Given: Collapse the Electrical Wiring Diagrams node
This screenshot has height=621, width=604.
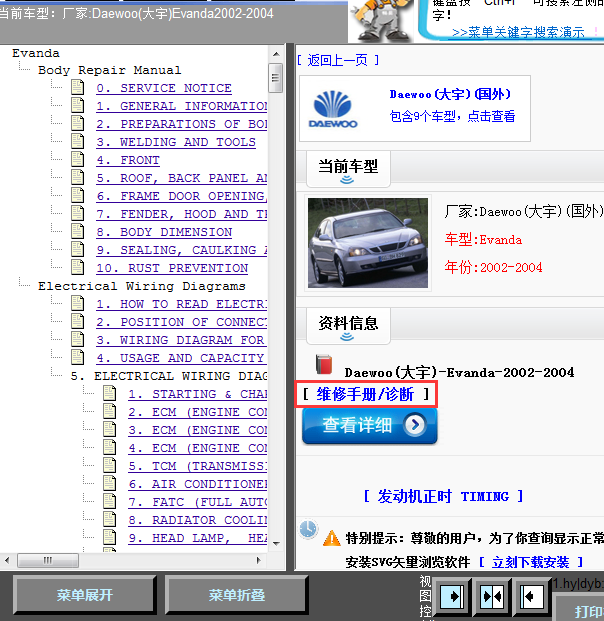Looking at the screenshot, I should coord(141,286).
